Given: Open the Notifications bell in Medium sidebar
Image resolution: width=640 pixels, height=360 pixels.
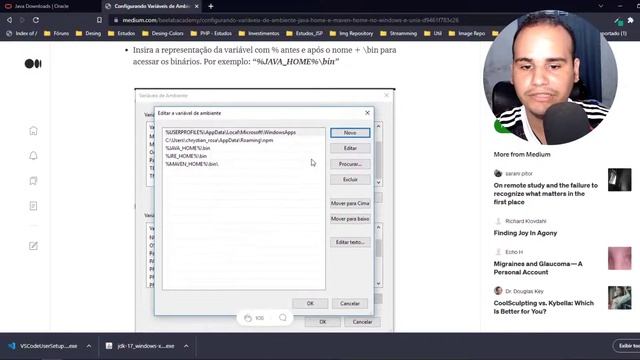Looking at the screenshot, I should 33,156.
